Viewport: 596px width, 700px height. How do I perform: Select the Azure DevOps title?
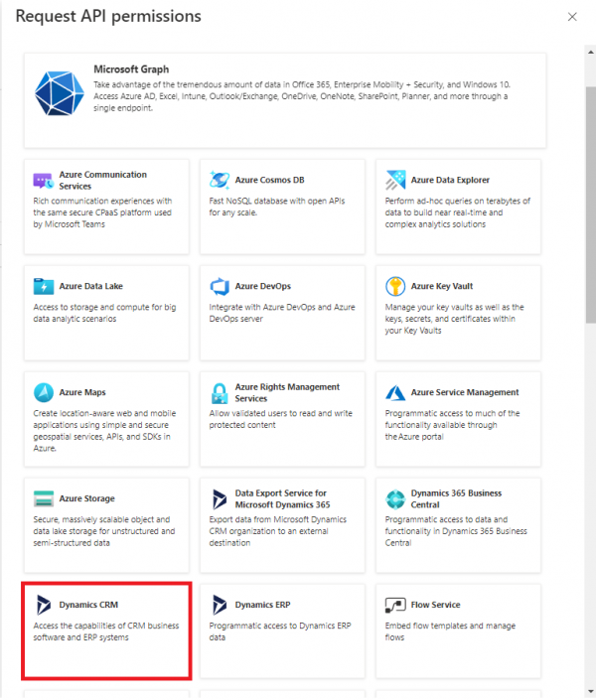pos(262,286)
